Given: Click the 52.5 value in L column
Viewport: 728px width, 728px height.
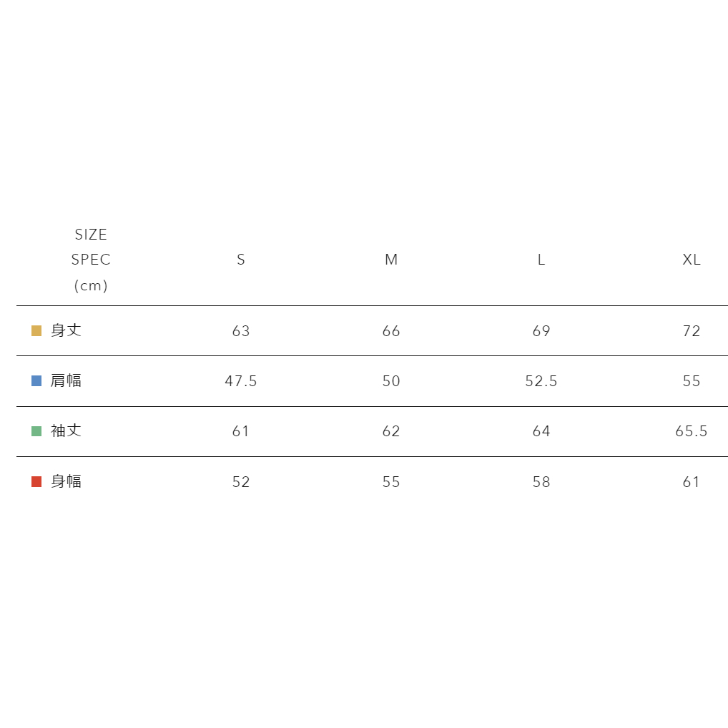Looking at the screenshot, I should [x=541, y=381].
